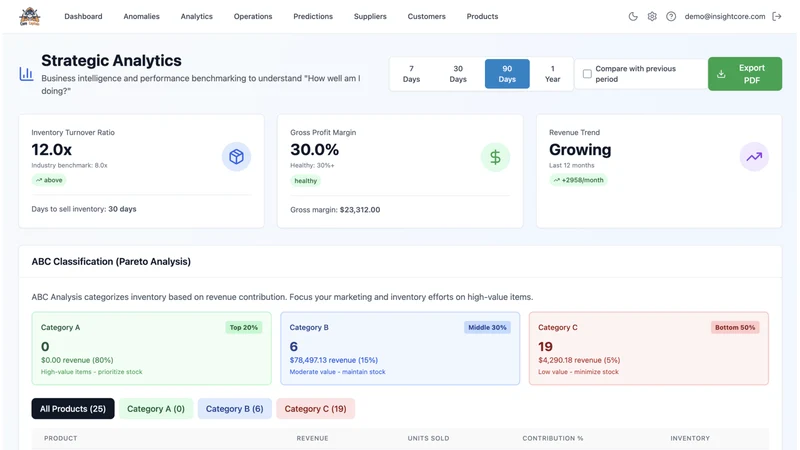
Task: Open the Suppliers menu
Action: coord(370,16)
